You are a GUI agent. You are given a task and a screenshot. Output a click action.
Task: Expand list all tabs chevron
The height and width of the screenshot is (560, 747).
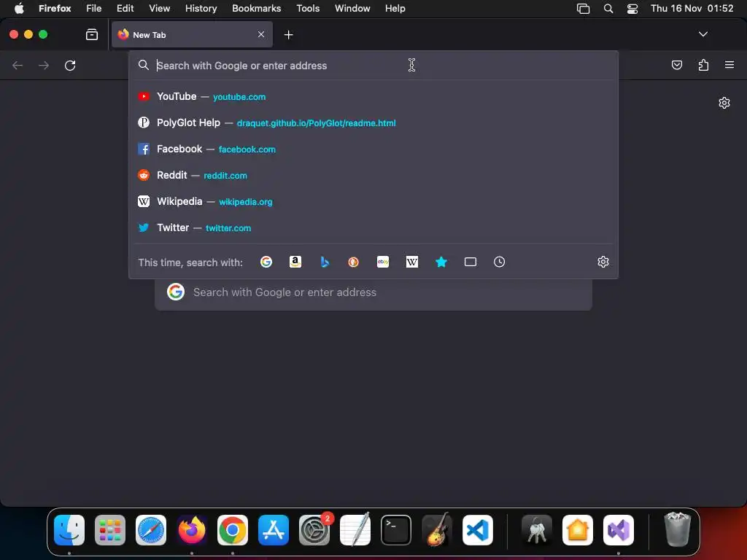pos(703,34)
